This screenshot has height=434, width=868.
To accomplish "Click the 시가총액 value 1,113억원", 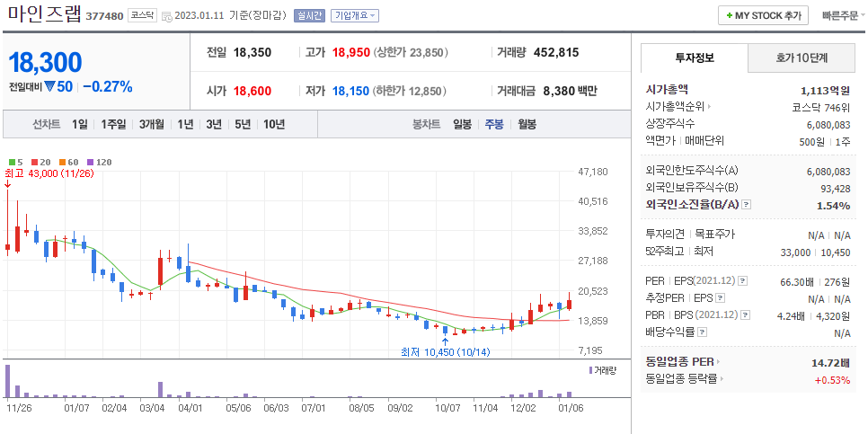I will click(x=825, y=90).
